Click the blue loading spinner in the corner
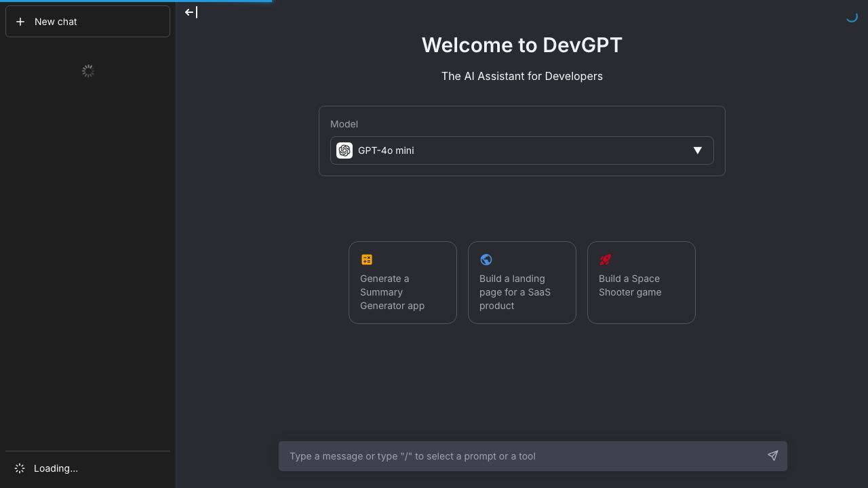This screenshot has height=488, width=868. (852, 17)
